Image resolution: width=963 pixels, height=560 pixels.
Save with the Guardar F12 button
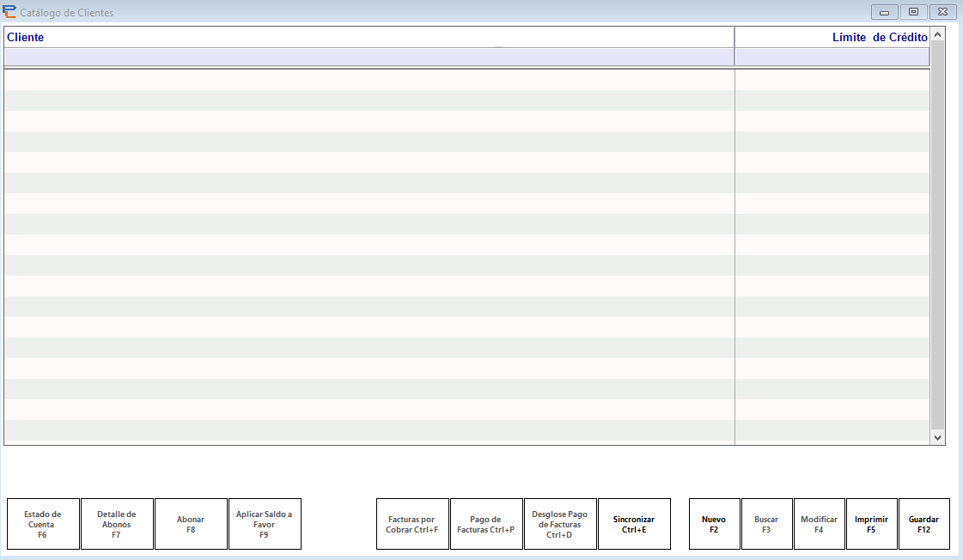(x=924, y=524)
